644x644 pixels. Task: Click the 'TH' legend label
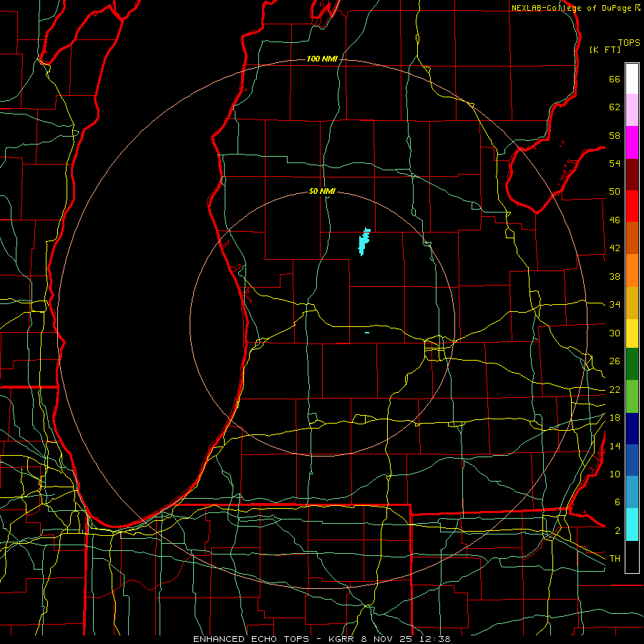coord(615,559)
